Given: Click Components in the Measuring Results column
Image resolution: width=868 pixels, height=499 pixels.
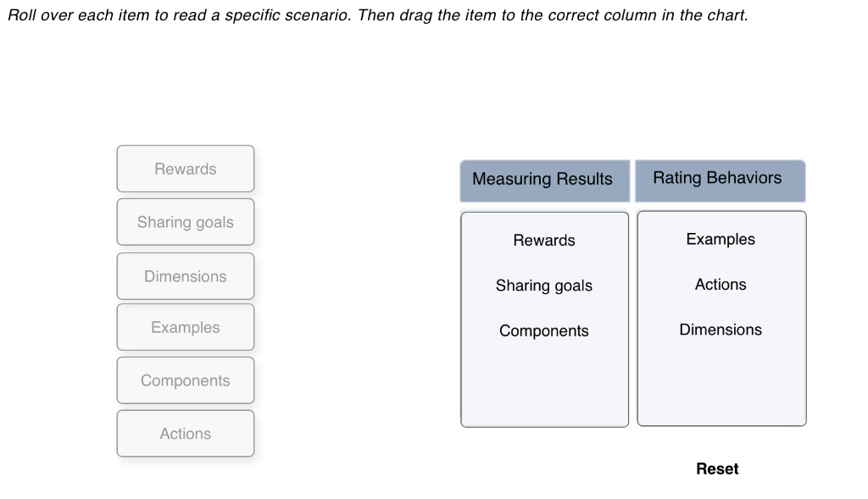Looking at the screenshot, I should point(543,331).
